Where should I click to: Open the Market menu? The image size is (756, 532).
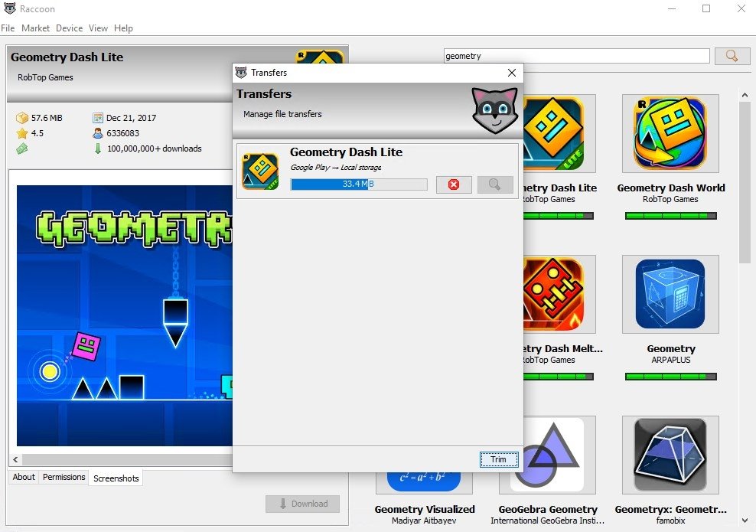pos(35,28)
